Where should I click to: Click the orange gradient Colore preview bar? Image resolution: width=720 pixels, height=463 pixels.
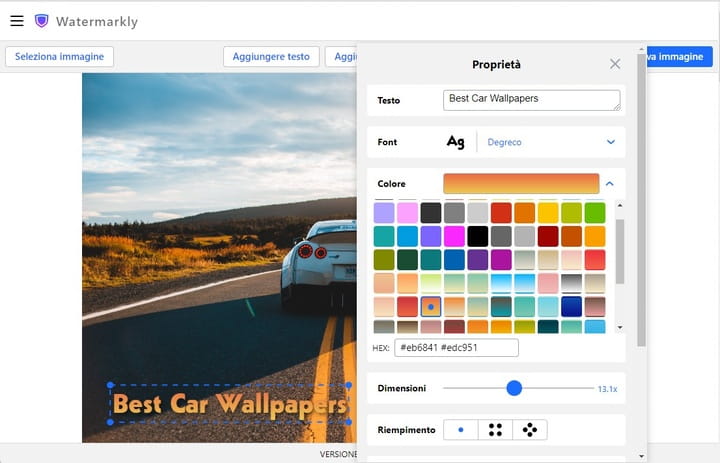coord(521,183)
